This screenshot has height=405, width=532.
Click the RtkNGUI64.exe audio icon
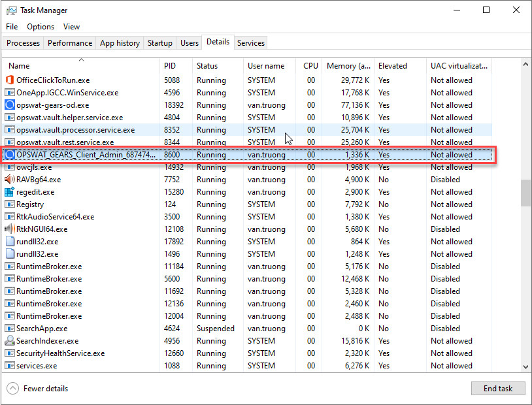(x=10, y=229)
